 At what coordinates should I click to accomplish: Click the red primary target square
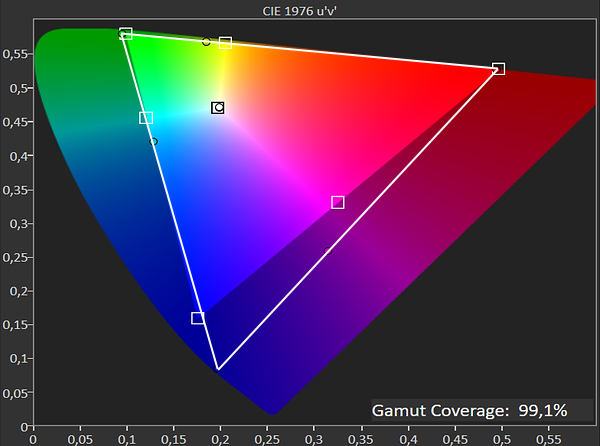coord(499,69)
